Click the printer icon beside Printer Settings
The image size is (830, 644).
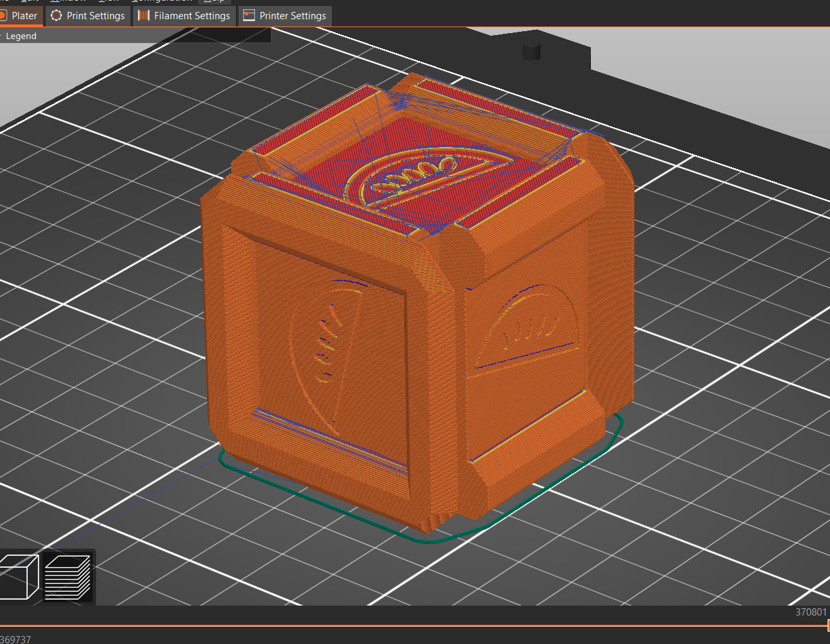pos(249,15)
